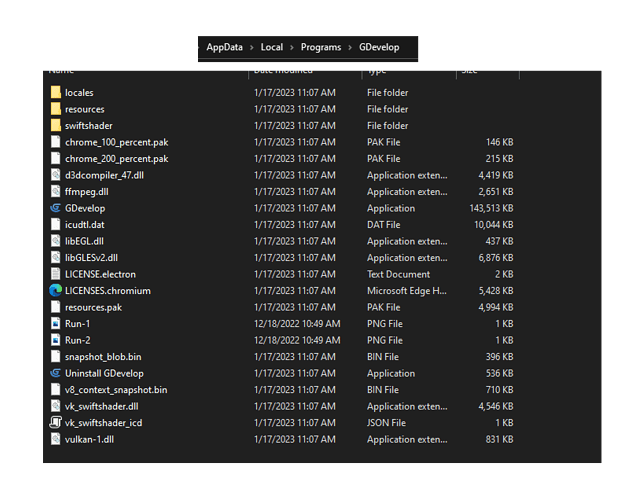Select the file name 'GDevelop' in list
629x500 pixels.
[x=85, y=208]
